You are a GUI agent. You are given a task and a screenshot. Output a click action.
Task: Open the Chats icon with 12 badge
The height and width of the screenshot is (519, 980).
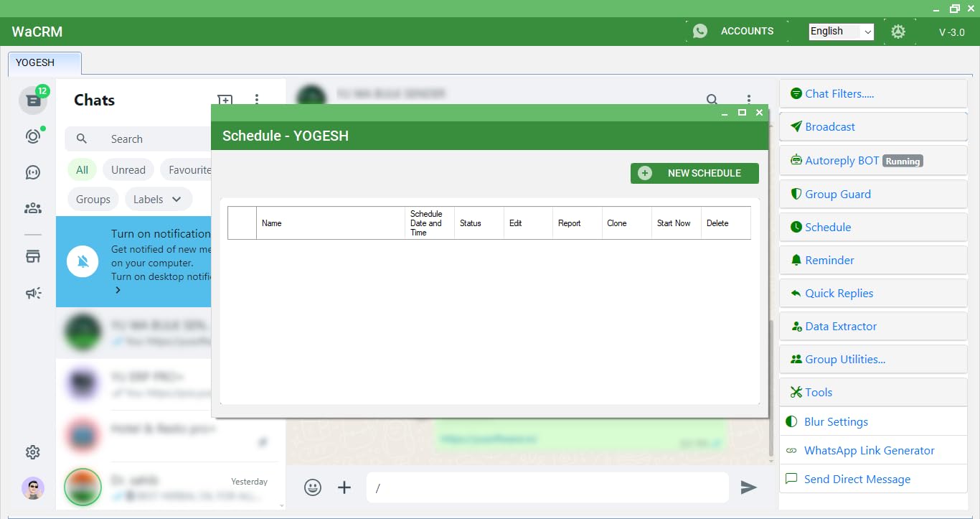pyautogui.click(x=33, y=100)
